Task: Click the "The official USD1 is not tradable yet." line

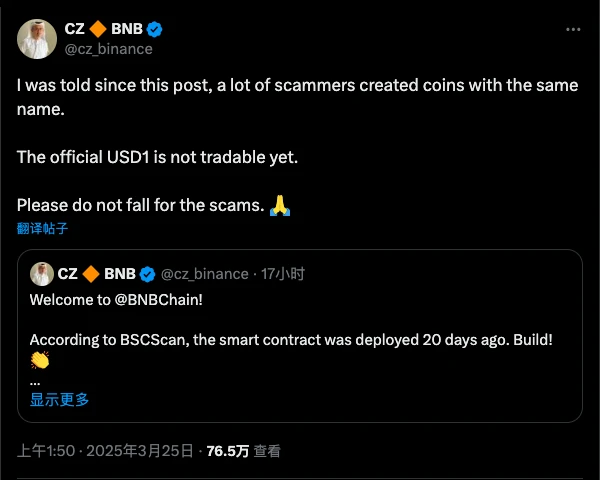Action: point(157,157)
